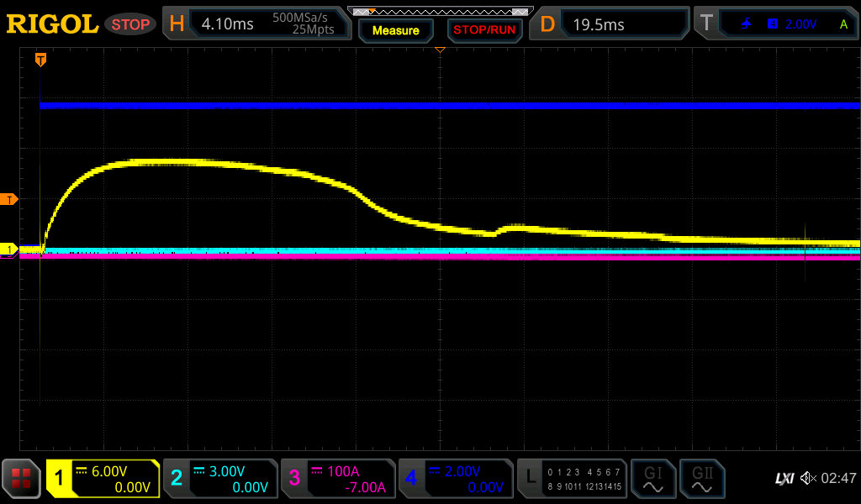Open the GII waveform generator

tap(701, 479)
